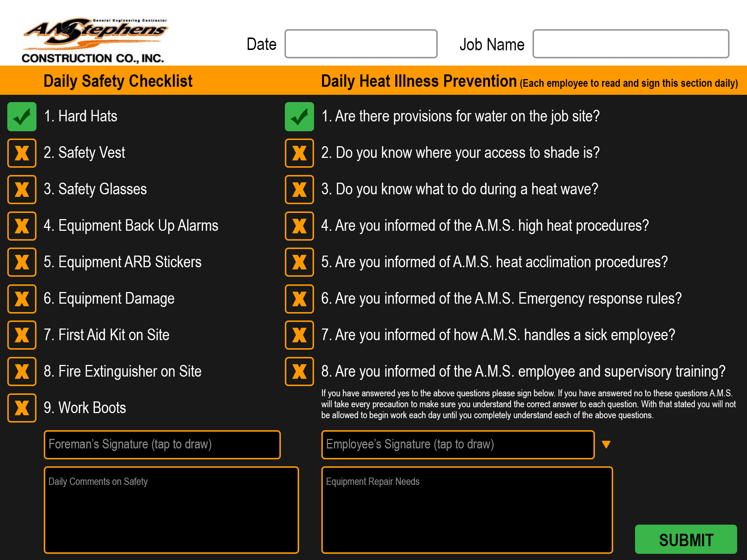Toggle the Equipment Back Up Alarms checkbox

[x=22, y=226]
